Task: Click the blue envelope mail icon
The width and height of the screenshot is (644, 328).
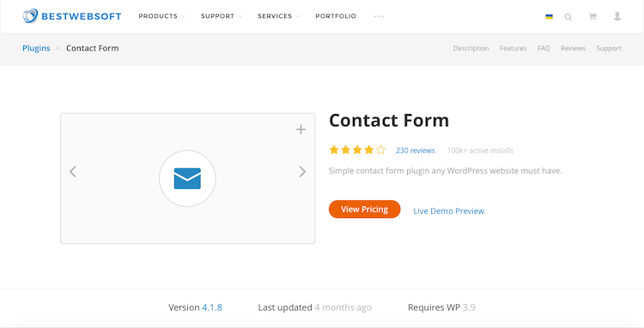Action: [187, 178]
